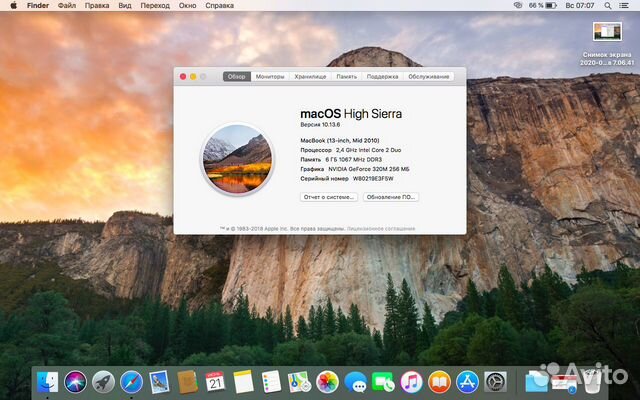The height and width of the screenshot is (400, 640).
Task: Switch to the Поддержка tab
Action: 382,76
